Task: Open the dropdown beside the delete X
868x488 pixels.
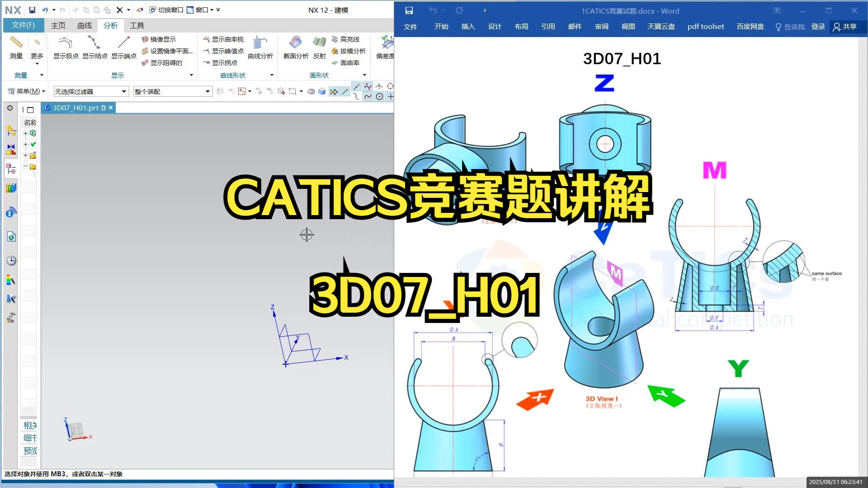Action: [x=128, y=10]
